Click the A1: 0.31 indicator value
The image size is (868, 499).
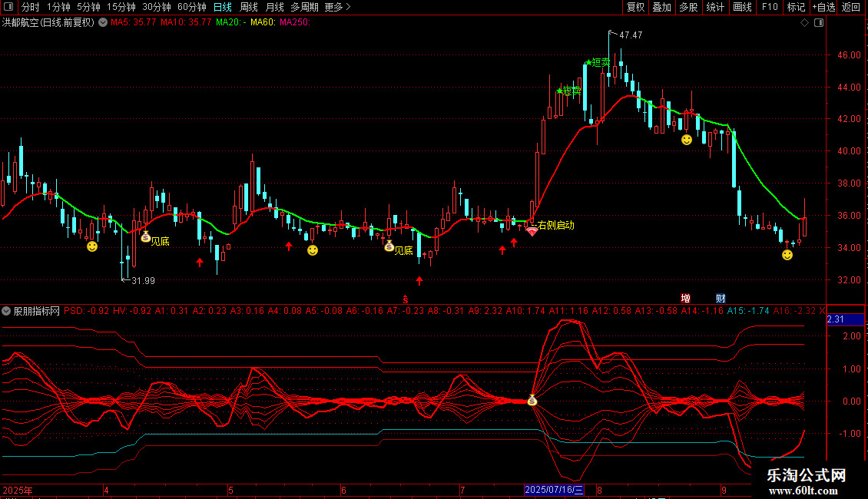pos(171,311)
